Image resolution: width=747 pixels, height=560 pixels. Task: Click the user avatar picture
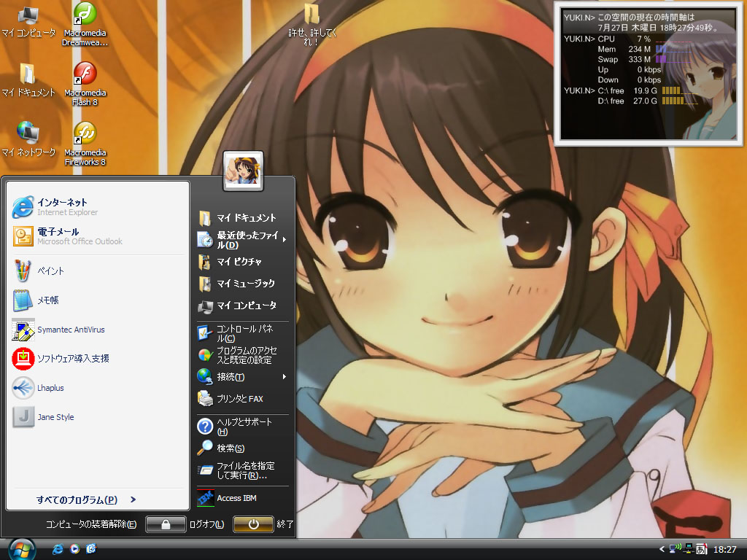243,171
